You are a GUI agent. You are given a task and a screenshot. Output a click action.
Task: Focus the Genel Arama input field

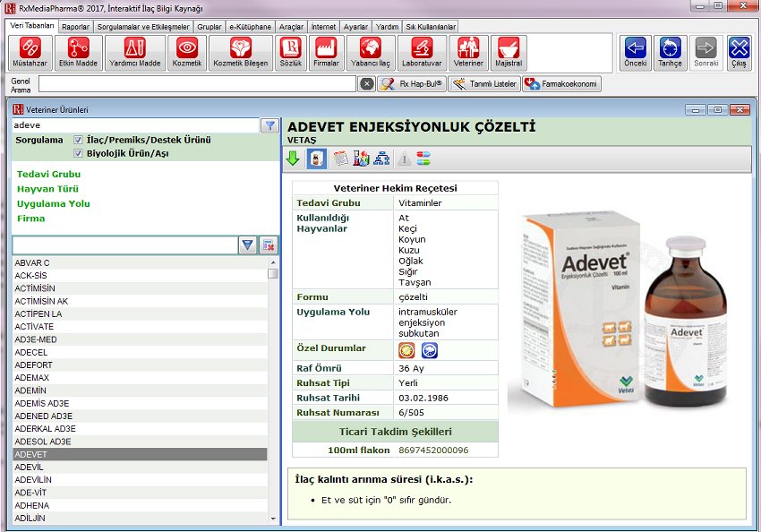pos(198,84)
